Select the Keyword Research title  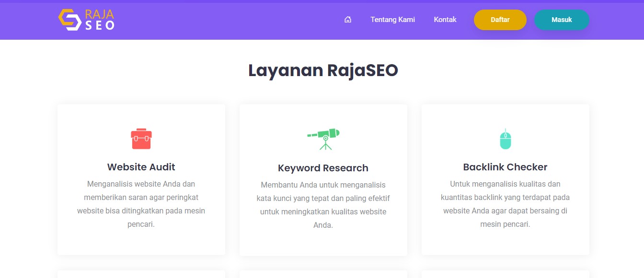pyautogui.click(x=323, y=168)
